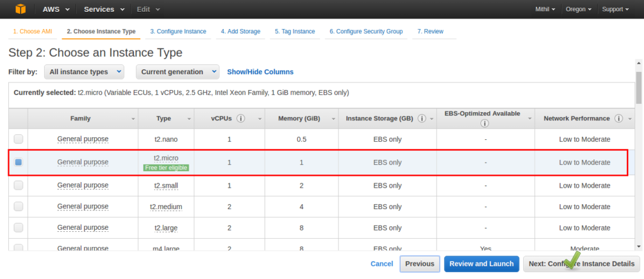644x279 pixels.
Task: Toggle the t2.micro row checkbox
Action: [18, 162]
